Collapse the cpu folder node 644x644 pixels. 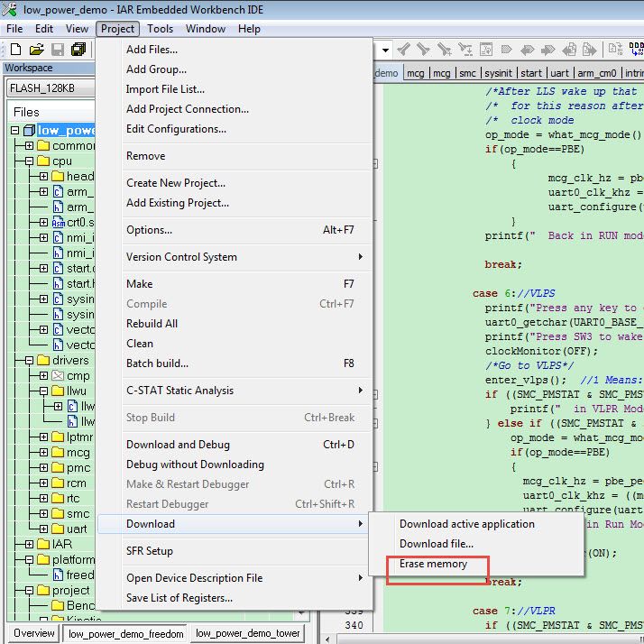tap(29, 161)
